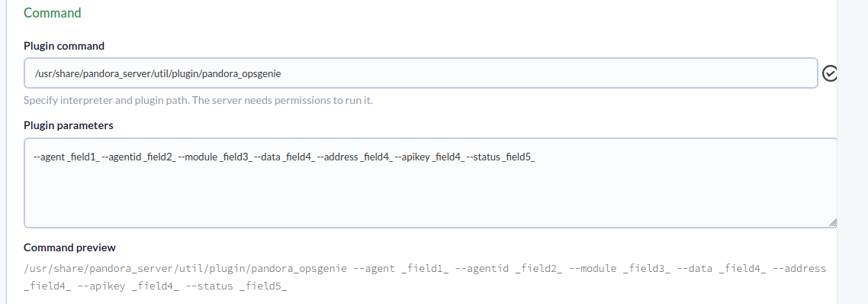
Task: Click the Command preview output text
Action: [425, 277]
